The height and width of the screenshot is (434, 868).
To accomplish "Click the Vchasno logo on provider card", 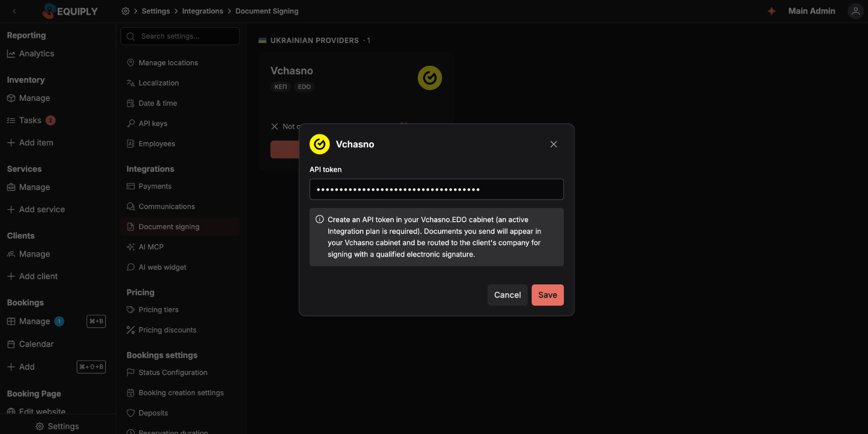I will [430, 78].
